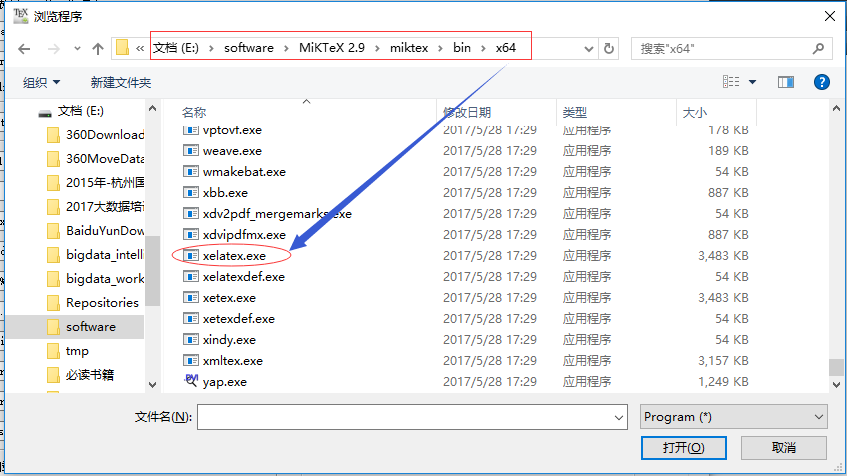The width and height of the screenshot is (847, 476).
Task: Select xelatexdef.exe file icon
Action: tap(191, 276)
